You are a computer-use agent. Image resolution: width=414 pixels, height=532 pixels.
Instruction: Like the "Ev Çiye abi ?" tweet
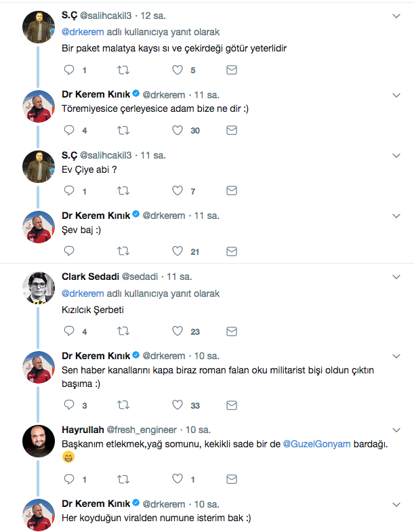(178, 191)
